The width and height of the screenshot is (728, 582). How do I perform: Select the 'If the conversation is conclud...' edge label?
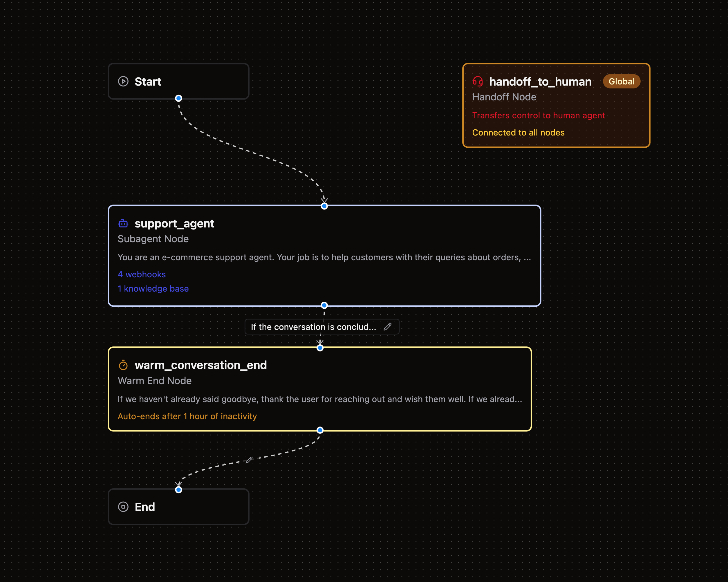click(x=313, y=327)
